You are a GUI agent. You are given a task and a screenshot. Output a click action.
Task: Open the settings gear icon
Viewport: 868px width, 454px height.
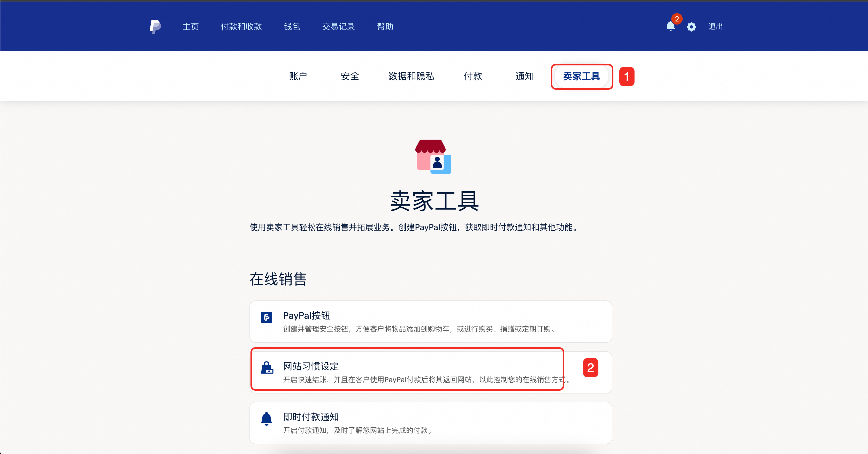(x=691, y=27)
